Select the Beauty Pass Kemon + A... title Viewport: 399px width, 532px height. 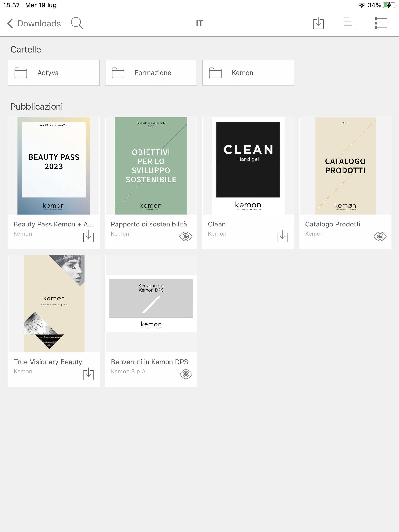(x=53, y=224)
